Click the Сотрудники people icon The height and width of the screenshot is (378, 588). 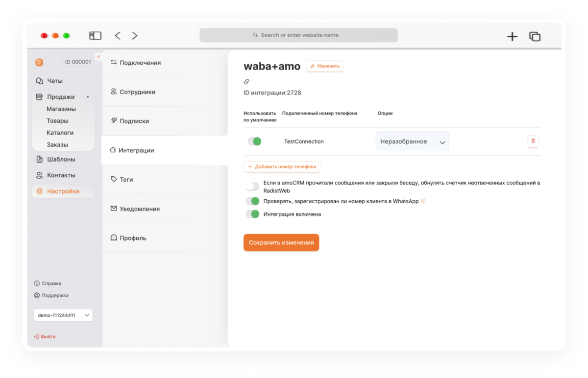[x=114, y=92]
